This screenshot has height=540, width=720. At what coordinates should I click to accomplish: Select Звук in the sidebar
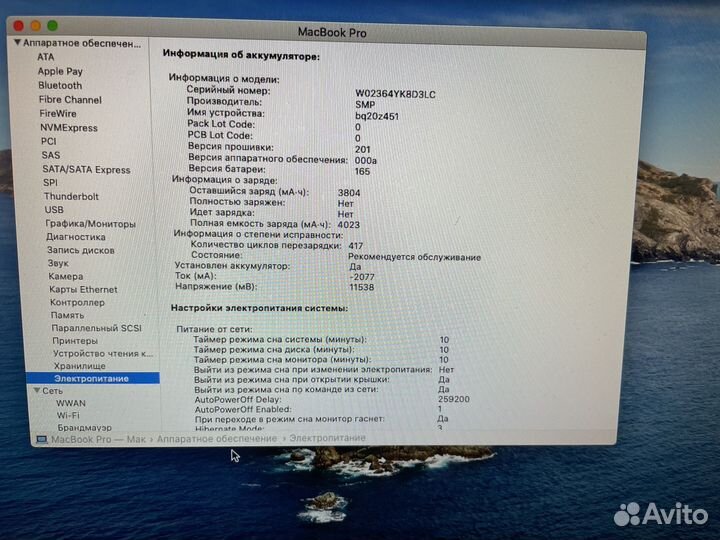pyautogui.click(x=58, y=263)
